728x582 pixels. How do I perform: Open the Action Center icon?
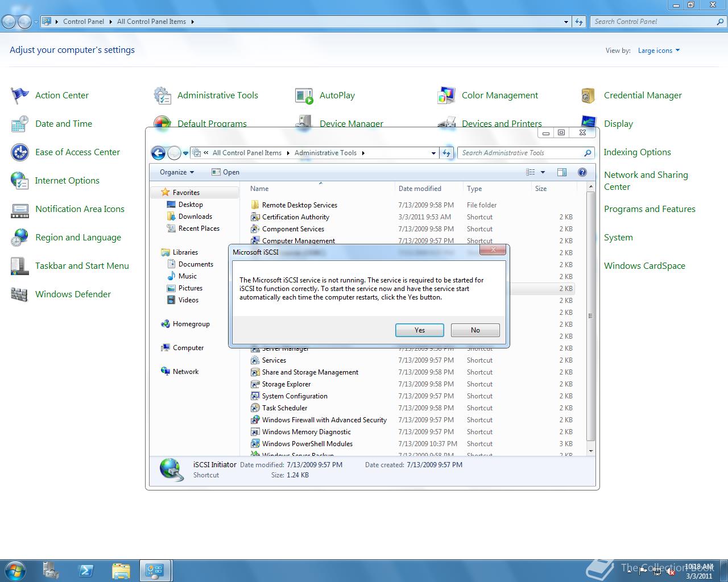20,95
